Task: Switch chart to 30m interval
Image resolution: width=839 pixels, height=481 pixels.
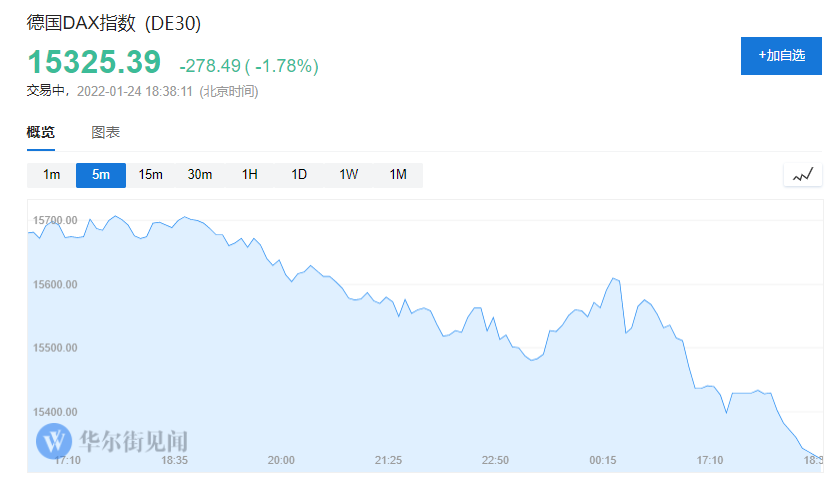Action: (200, 175)
